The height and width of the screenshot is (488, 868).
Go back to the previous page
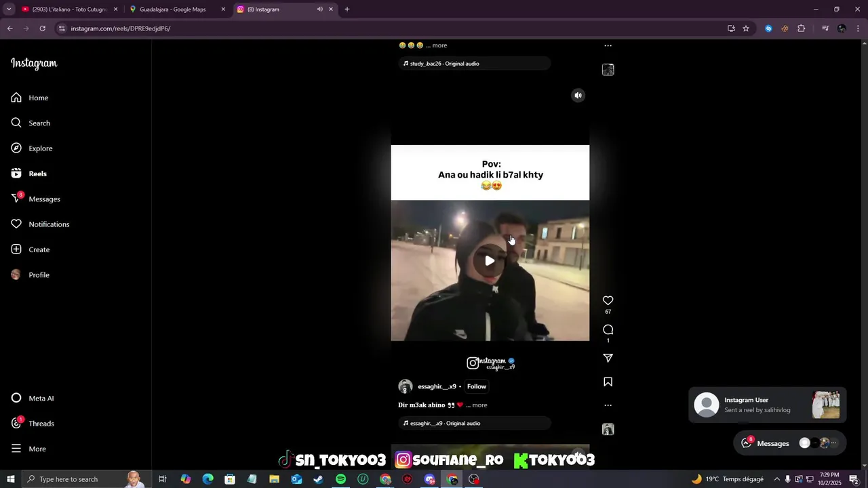[9, 28]
